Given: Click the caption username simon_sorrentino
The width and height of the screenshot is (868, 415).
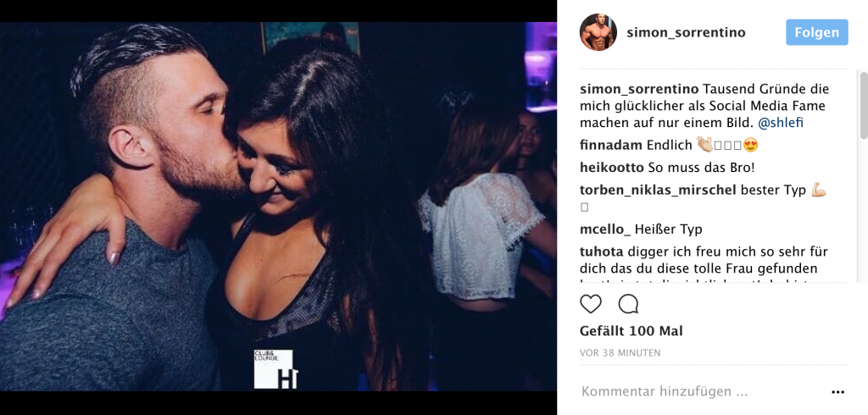Looking at the screenshot, I should (x=639, y=89).
